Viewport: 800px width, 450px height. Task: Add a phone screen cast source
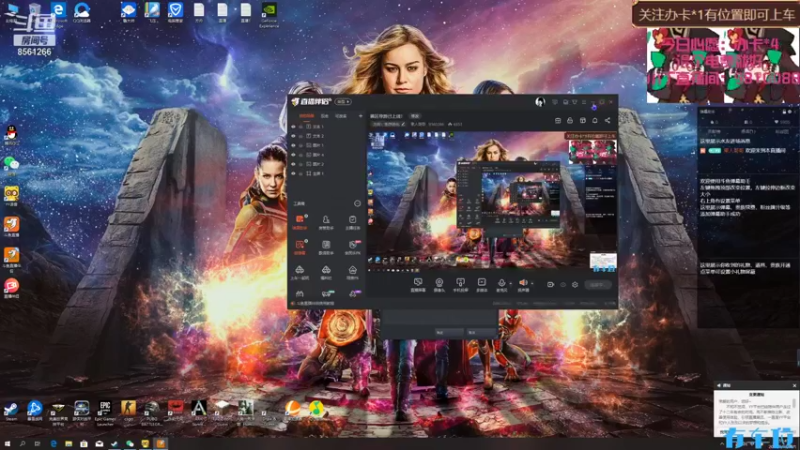pos(460,285)
